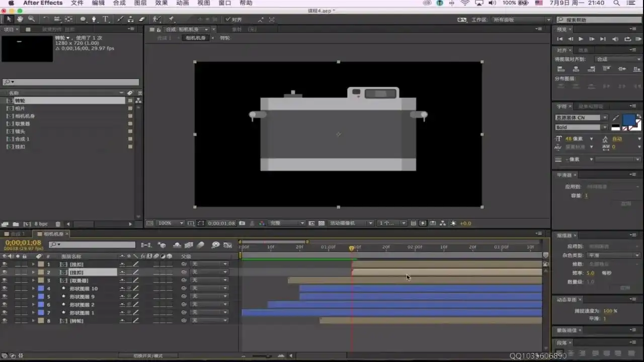This screenshot has width=644, height=362.
Task: Take a snapshot with camera icon
Action: point(242,223)
